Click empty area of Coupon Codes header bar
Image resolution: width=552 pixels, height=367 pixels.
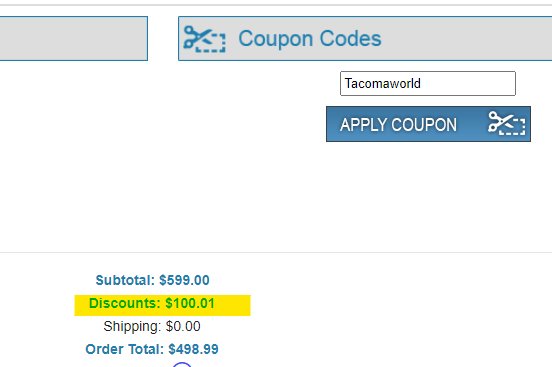coord(465,38)
